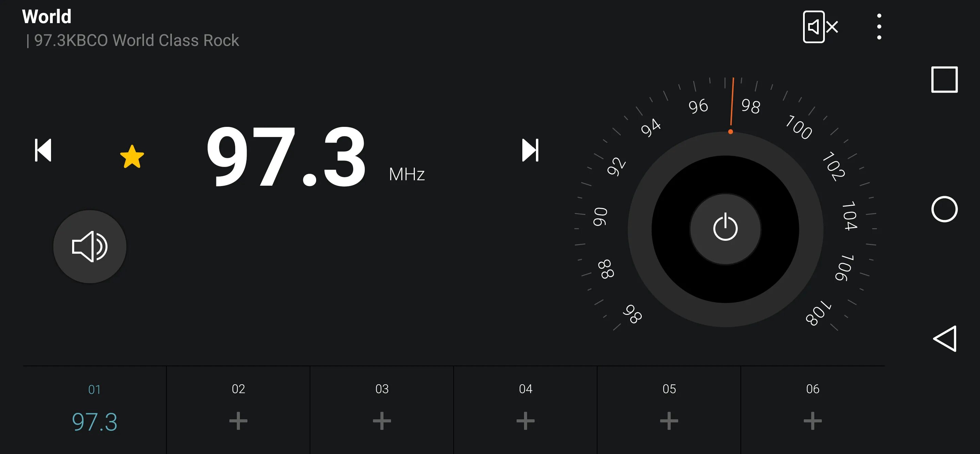Toggle the yellow favorite star
The height and width of the screenshot is (454, 980).
[132, 157]
